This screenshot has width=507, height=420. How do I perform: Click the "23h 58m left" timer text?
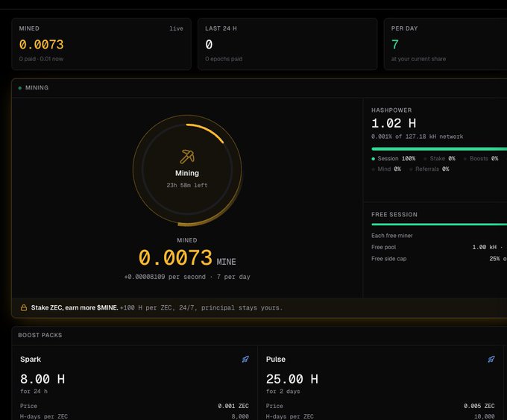187,185
